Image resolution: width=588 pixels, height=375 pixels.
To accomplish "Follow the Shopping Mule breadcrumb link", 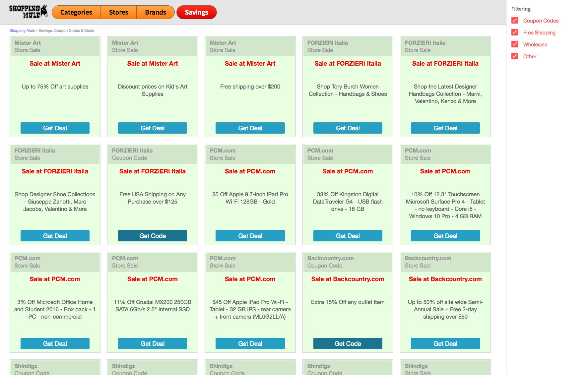I will pyautogui.click(x=22, y=31).
